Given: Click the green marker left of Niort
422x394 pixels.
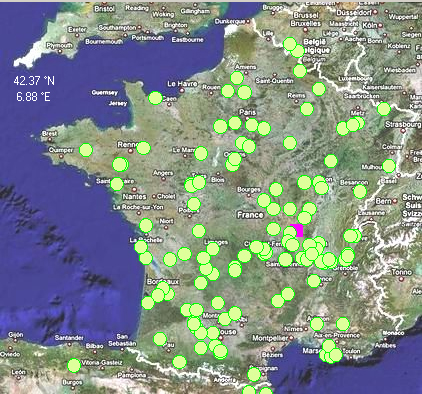Looking at the screenshot, I should pos(146,226).
